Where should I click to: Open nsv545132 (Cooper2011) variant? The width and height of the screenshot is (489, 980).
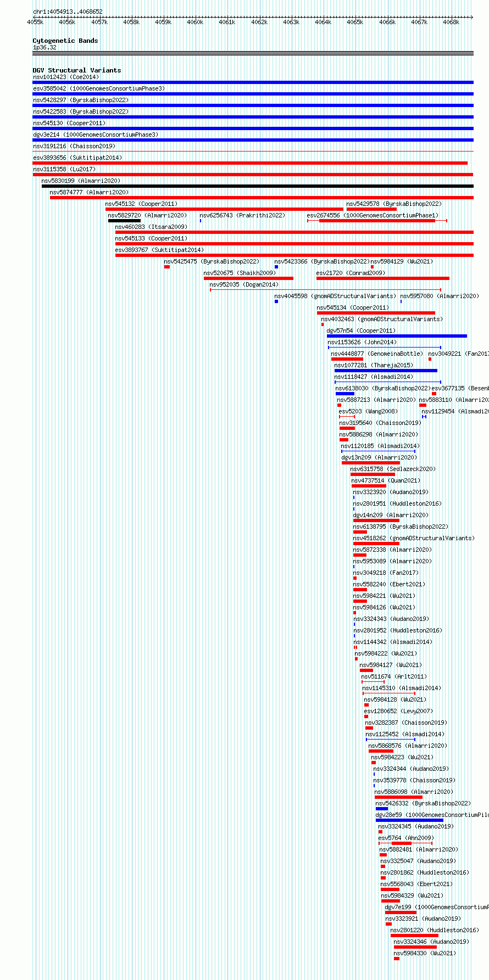tap(142, 204)
